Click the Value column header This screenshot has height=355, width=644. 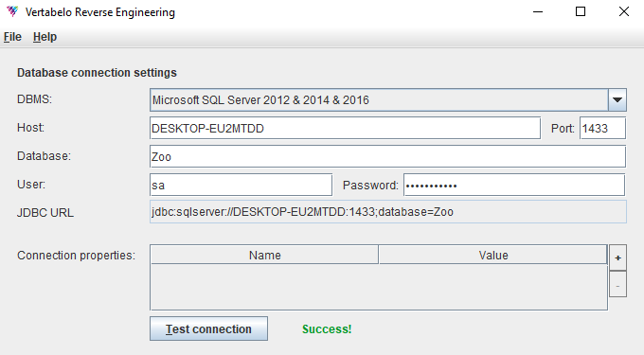point(492,255)
